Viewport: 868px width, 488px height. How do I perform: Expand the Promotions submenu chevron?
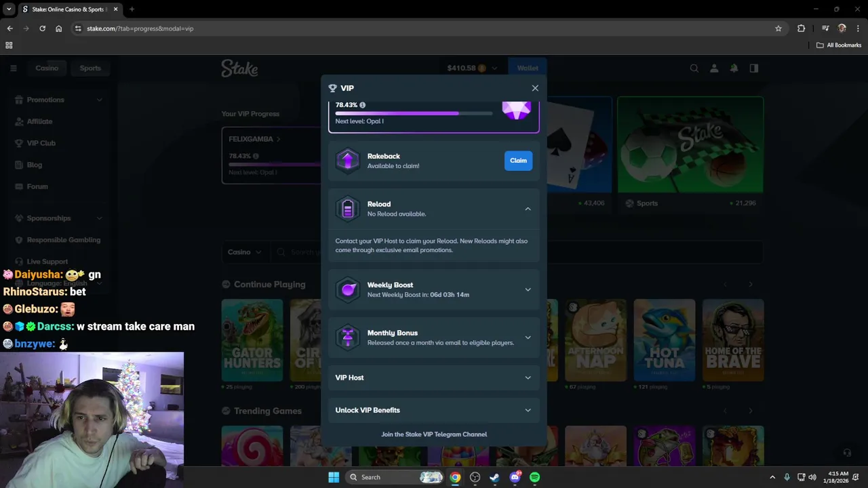(99, 100)
